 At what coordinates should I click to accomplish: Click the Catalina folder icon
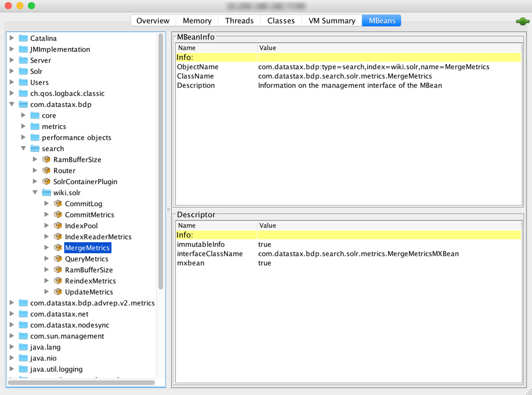pos(23,38)
